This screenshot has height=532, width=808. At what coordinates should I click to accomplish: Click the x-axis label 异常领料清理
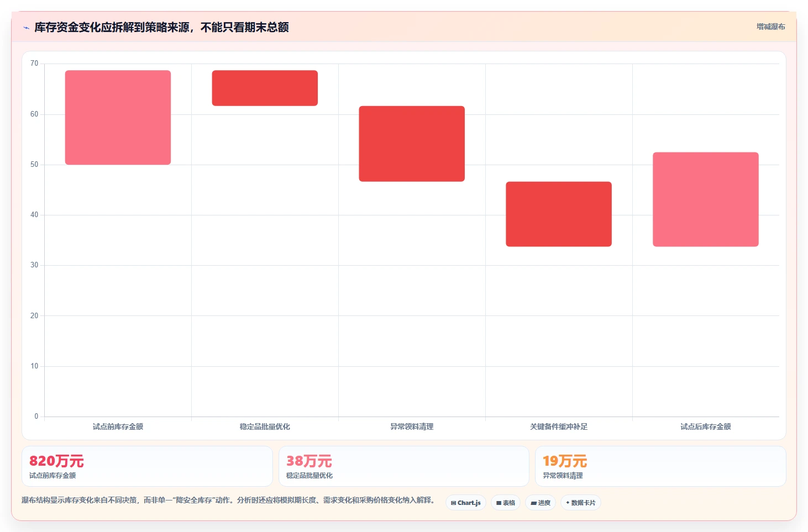[x=412, y=426]
